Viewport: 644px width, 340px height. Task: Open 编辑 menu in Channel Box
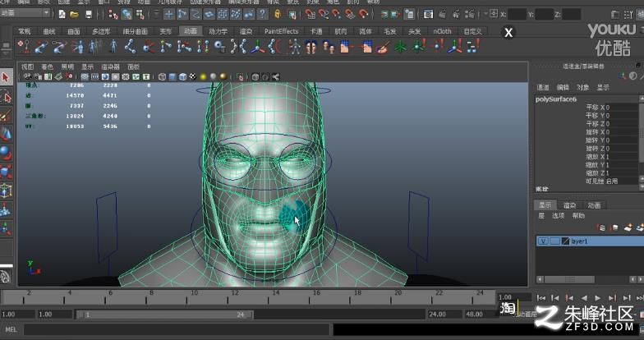click(x=563, y=87)
